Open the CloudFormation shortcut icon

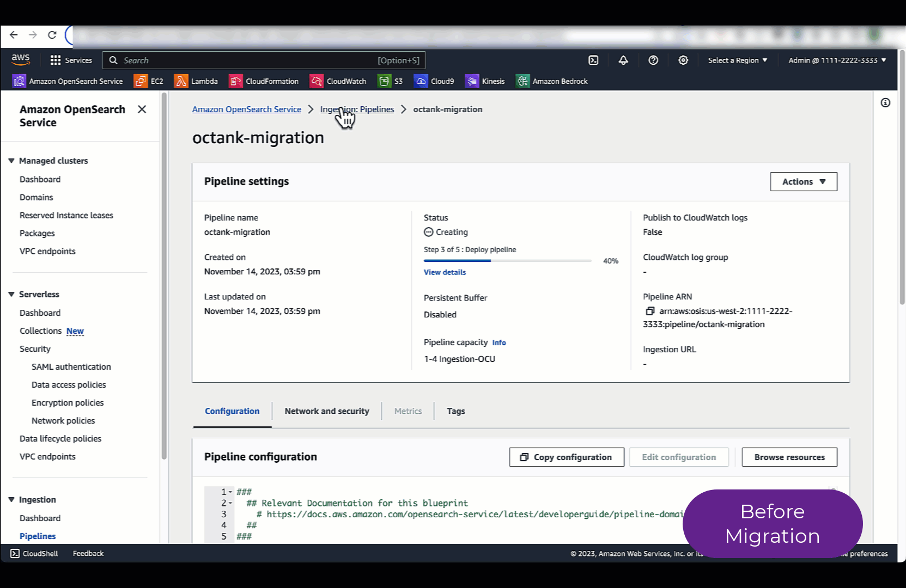pos(235,81)
